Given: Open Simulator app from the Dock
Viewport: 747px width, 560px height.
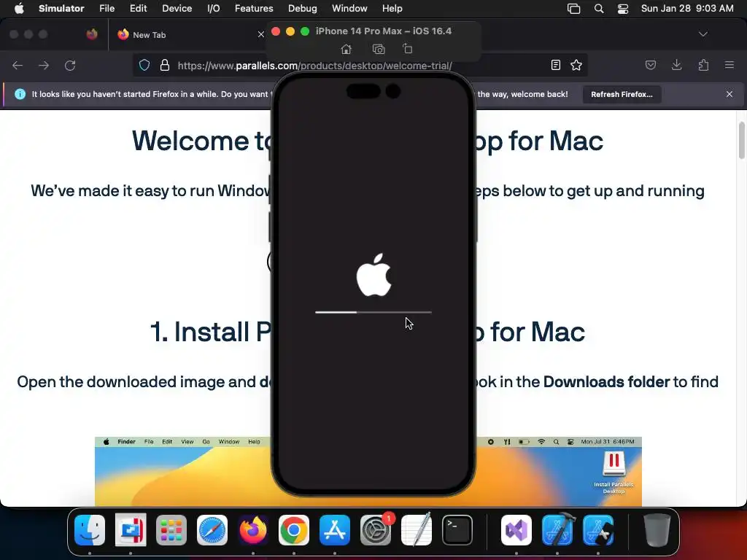Looking at the screenshot, I should pyautogui.click(x=598, y=530).
